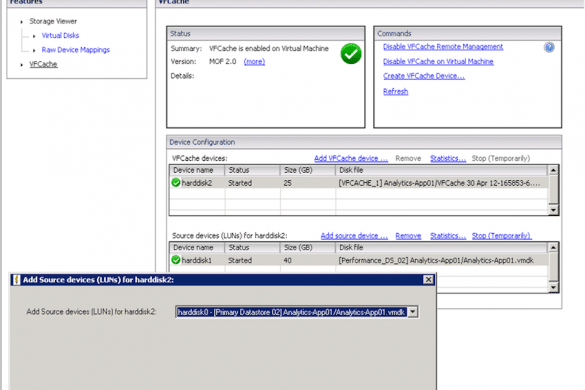Screen dimensions: 585x390
Task: Click Disable VFCache Remote Management
Action: 443,47
